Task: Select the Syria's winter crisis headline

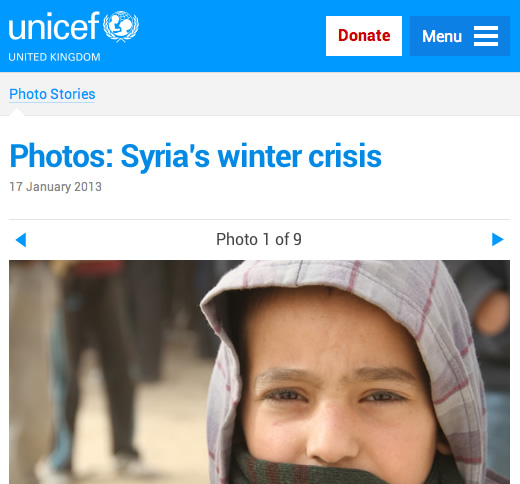Action: click(x=195, y=156)
